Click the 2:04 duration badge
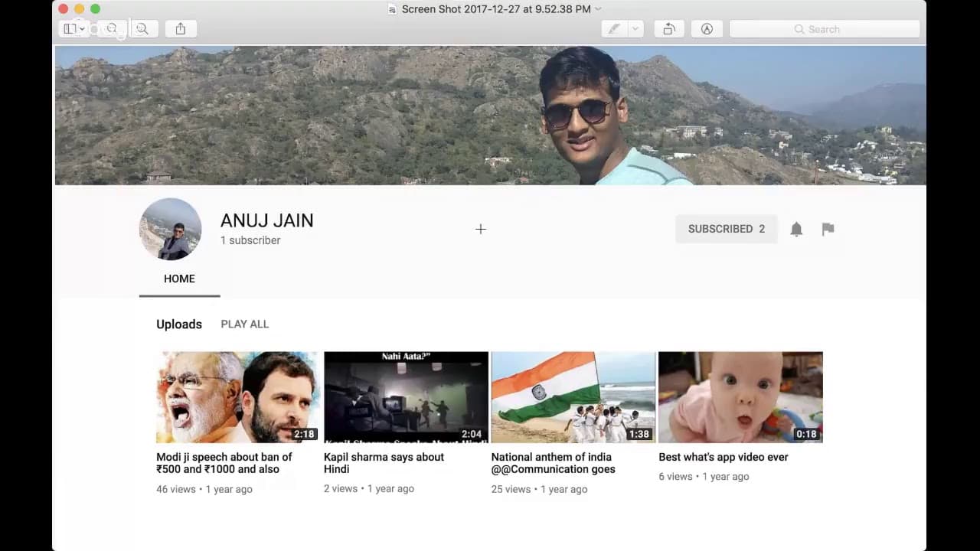Screen dimensions: 980x551 tap(472, 434)
